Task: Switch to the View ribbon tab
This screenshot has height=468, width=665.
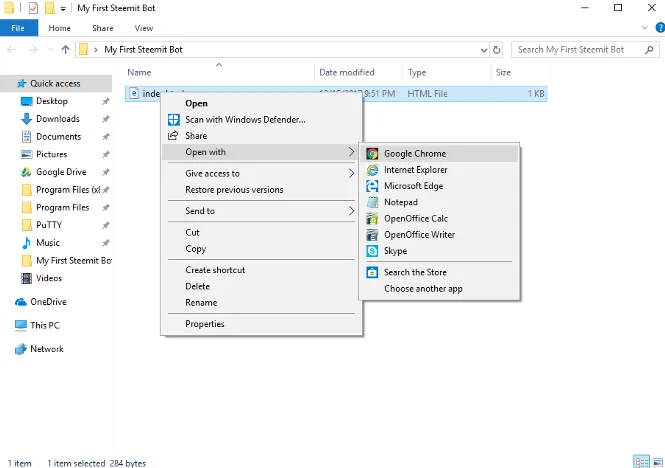Action: pyautogui.click(x=143, y=28)
